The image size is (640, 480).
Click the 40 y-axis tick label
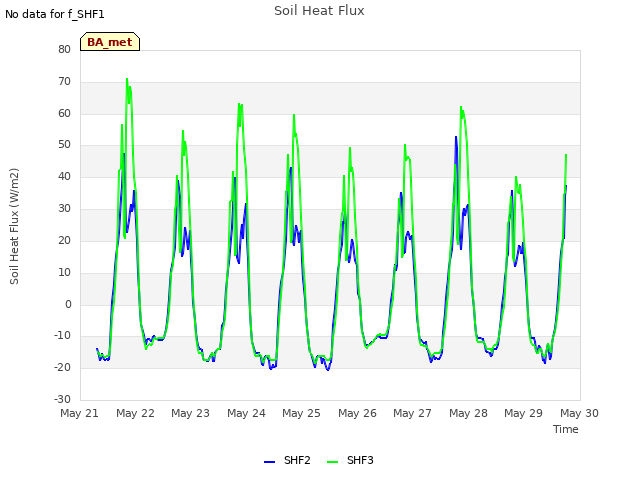tap(64, 176)
